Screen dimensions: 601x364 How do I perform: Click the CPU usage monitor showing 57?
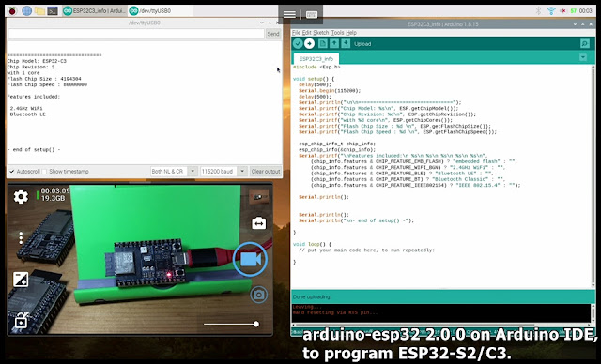point(573,10)
